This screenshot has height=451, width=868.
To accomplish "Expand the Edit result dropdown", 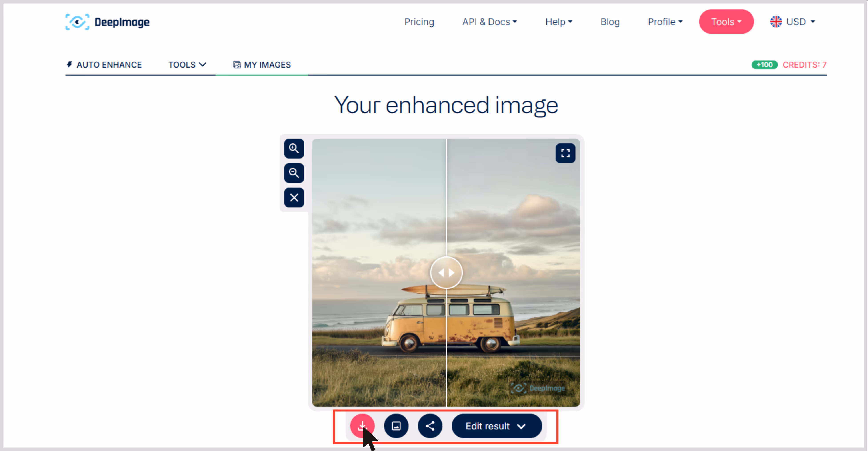I will click(497, 426).
